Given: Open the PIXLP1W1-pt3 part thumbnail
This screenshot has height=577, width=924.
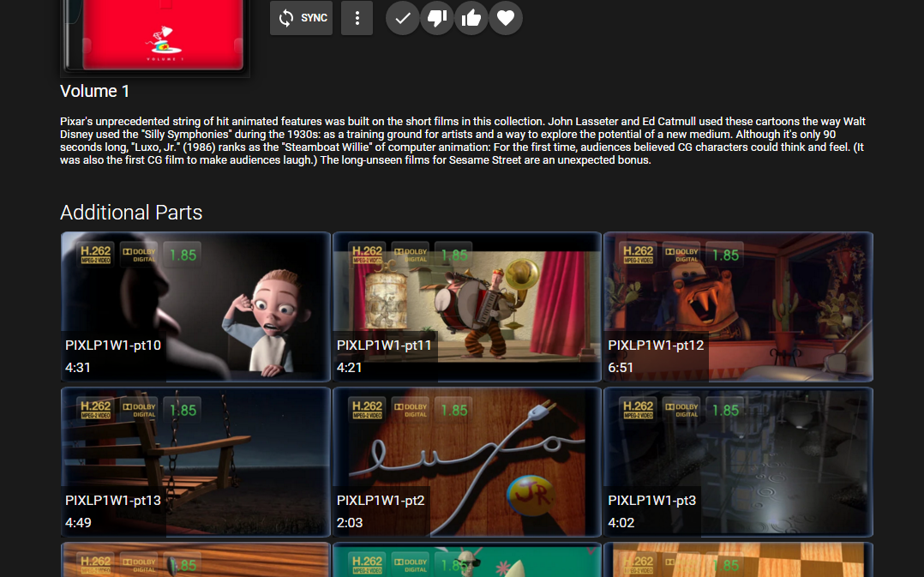Looking at the screenshot, I should (738, 461).
